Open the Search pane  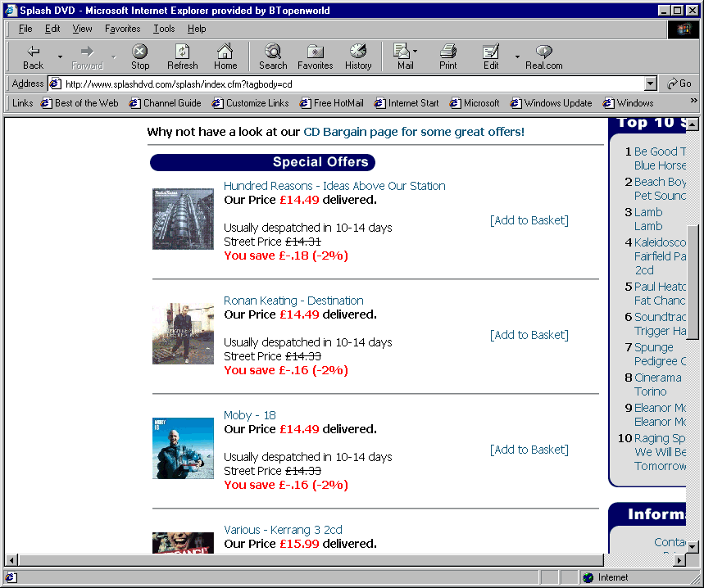(x=273, y=57)
